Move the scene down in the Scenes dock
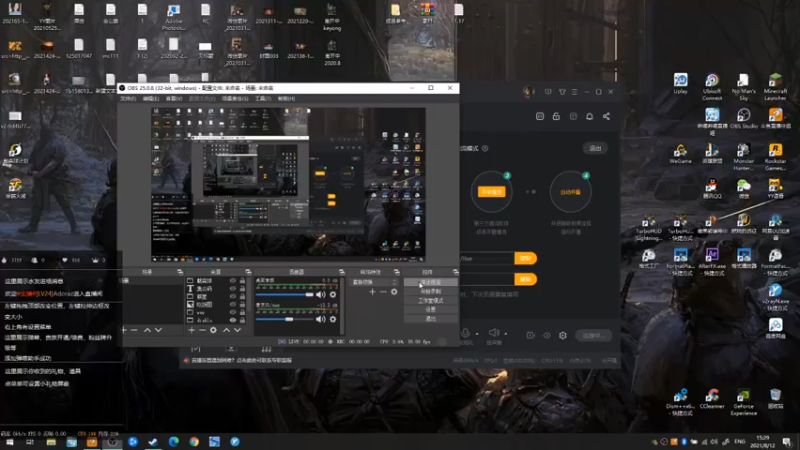800x450 pixels. [159, 330]
